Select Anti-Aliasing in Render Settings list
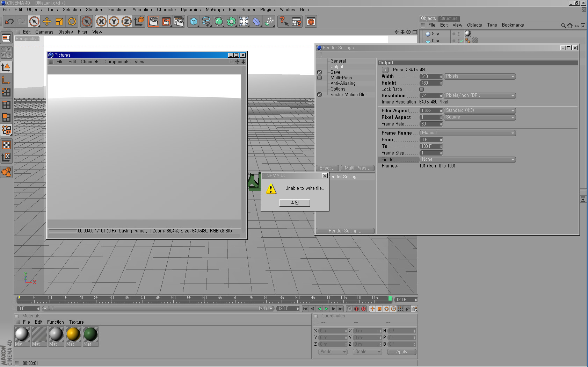The width and height of the screenshot is (588, 367). tap(343, 84)
